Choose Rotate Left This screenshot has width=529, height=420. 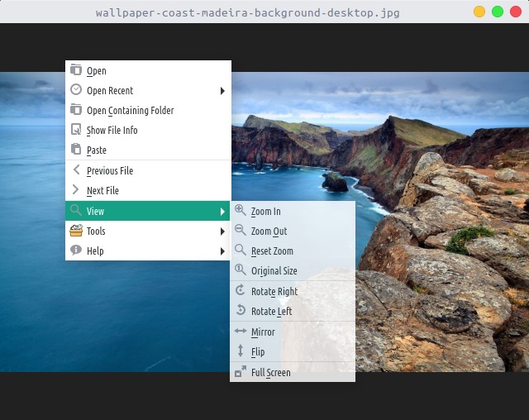click(293, 311)
